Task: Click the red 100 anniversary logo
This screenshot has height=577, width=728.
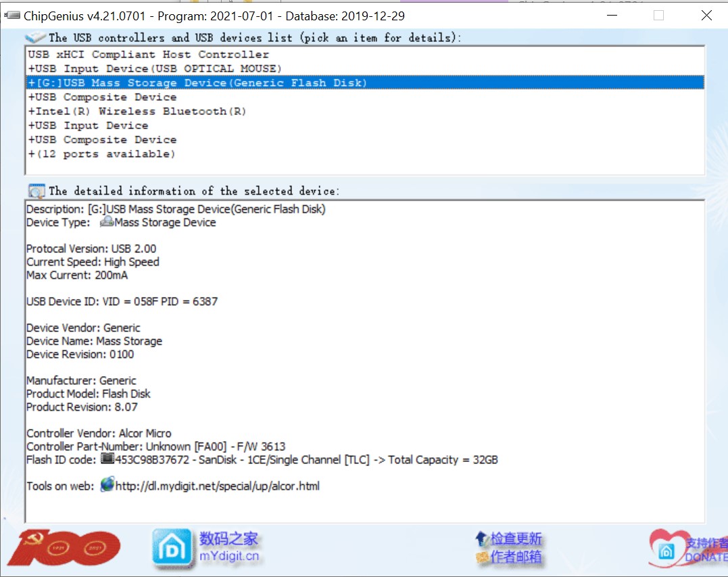Action: [64, 548]
